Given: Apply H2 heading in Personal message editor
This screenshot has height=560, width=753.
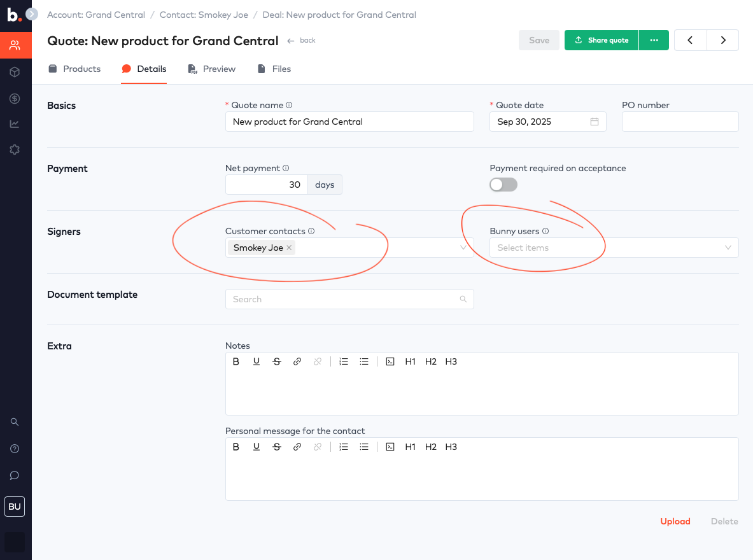Looking at the screenshot, I should (x=431, y=447).
